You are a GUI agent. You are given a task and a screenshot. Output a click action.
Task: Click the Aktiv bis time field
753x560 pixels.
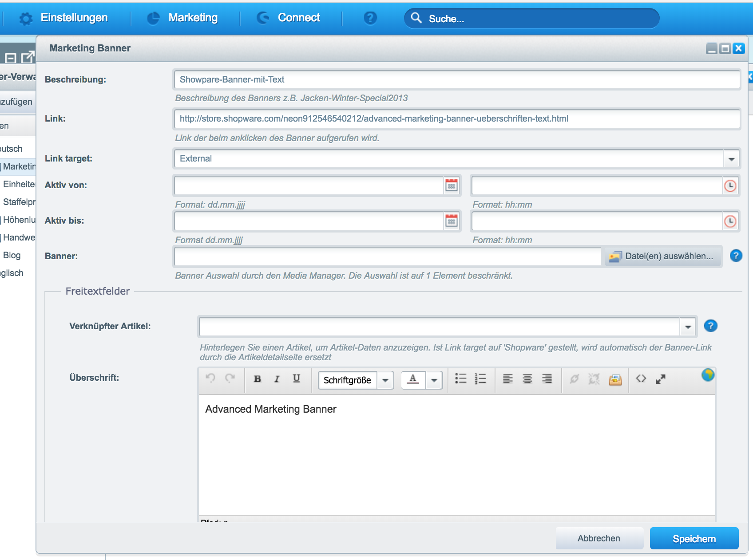click(597, 221)
